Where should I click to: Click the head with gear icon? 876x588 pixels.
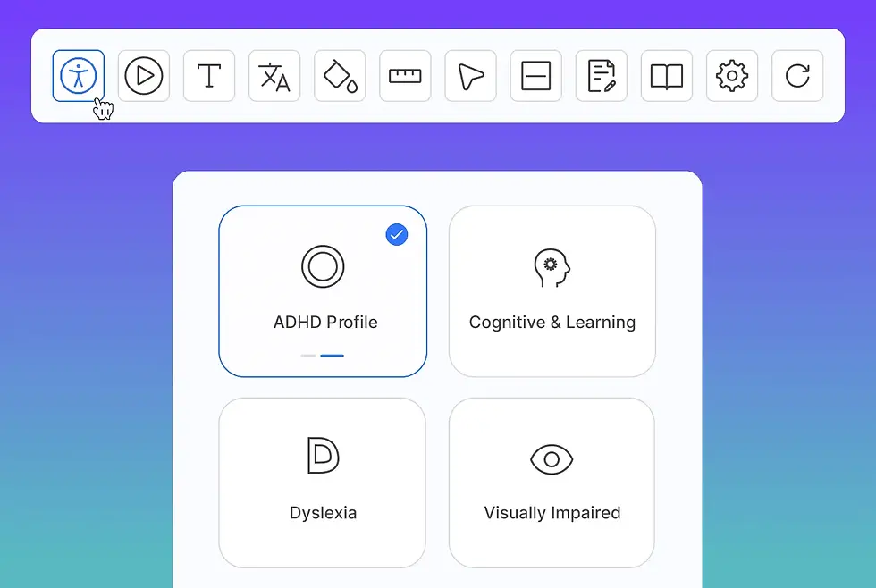tap(552, 268)
